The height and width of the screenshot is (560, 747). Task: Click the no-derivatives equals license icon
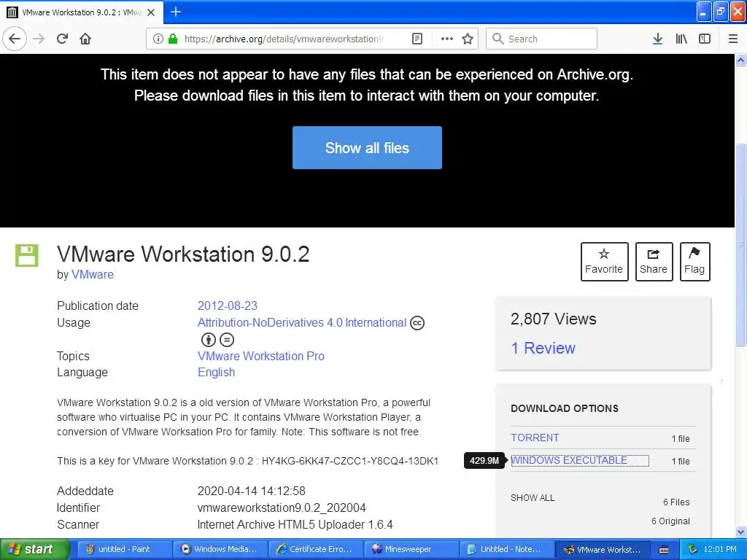click(227, 340)
